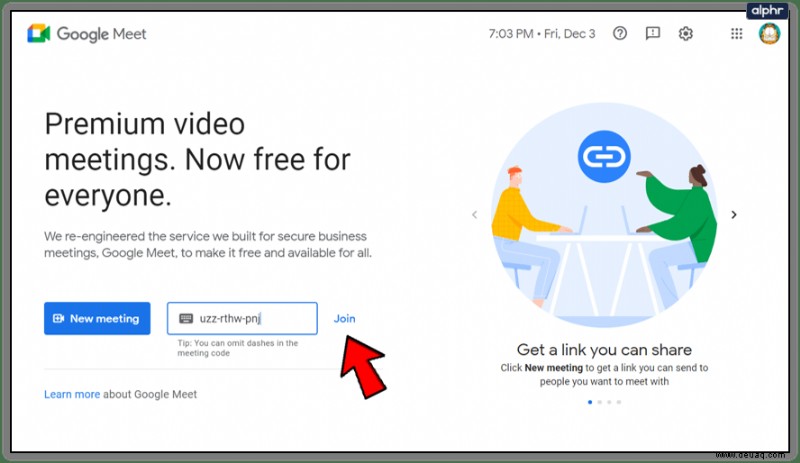Advance carousel with the right chevron
Image resolution: width=800 pixels, height=463 pixels.
[x=734, y=214]
